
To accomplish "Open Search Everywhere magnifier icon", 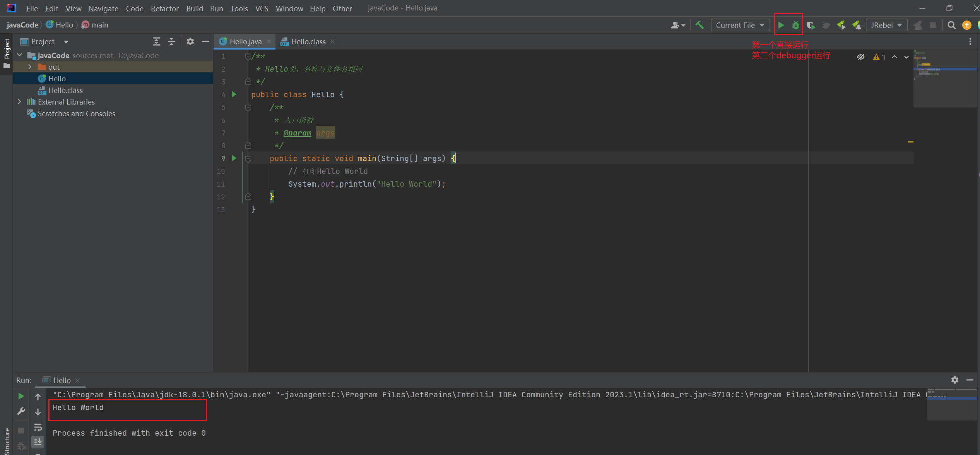I will point(951,25).
